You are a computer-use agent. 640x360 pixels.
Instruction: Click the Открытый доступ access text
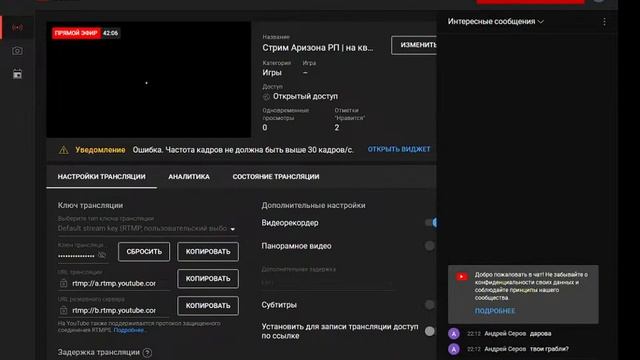coord(305,97)
